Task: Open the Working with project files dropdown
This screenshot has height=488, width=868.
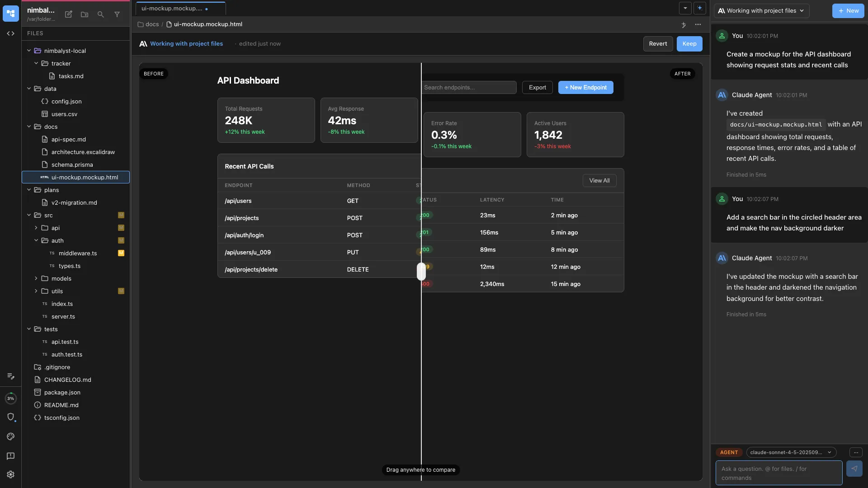Action: click(761, 10)
